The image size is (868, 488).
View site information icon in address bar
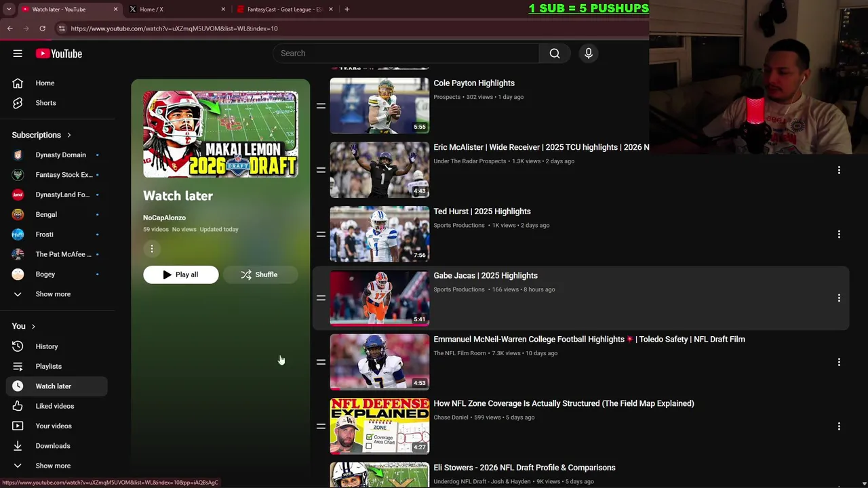62,28
